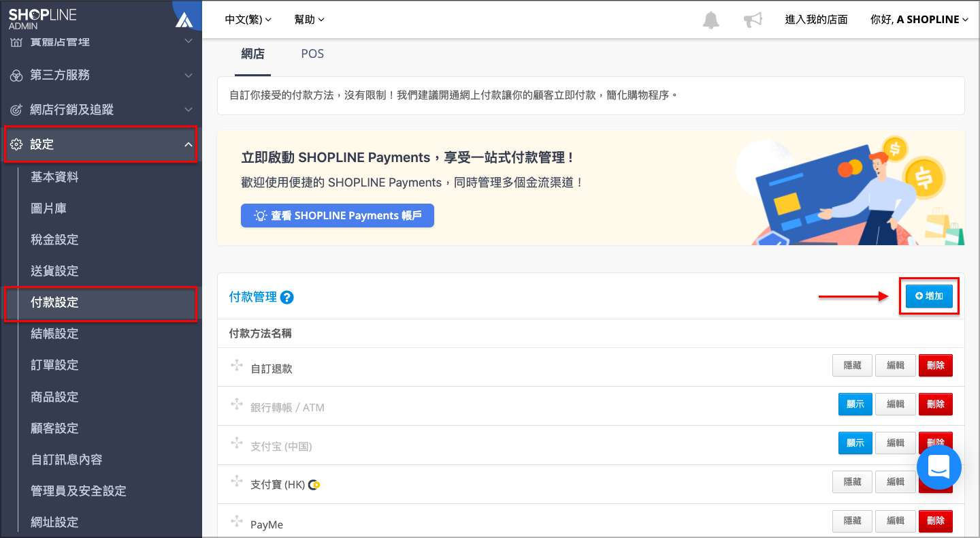Screen dimensions: 980x538
Task: Open 網址設定 in the settings menu
Action: coord(54,522)
